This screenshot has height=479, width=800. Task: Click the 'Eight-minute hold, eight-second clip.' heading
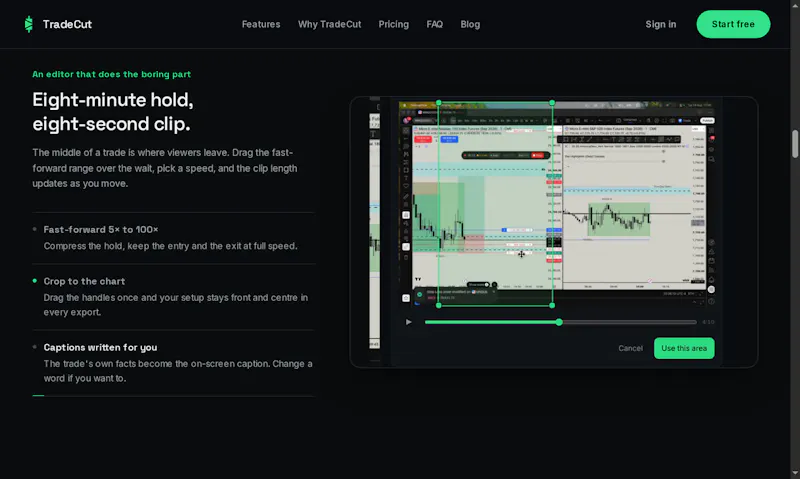[x=113, y=112]
